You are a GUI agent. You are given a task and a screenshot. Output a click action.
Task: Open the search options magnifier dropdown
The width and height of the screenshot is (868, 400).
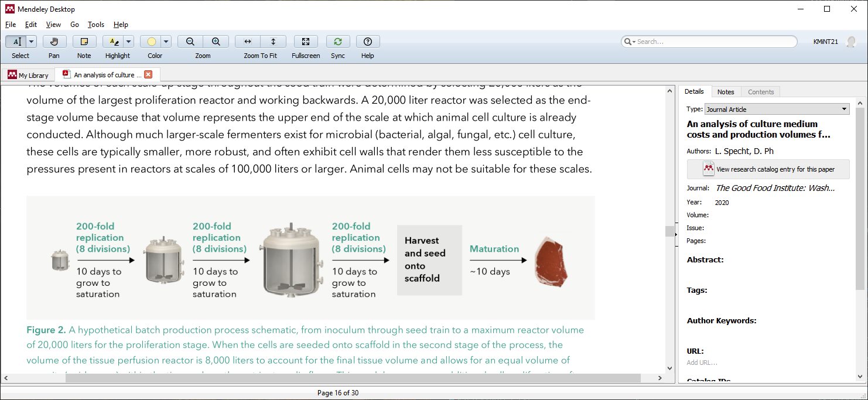[630, 42]
